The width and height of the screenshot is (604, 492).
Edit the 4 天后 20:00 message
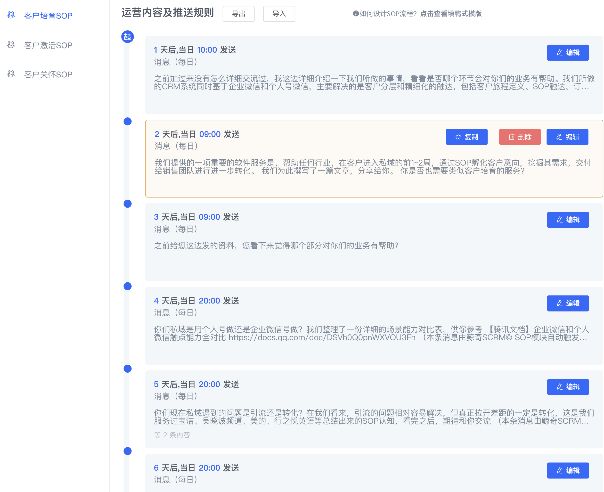pyautogui.click(x=568, y=303)
